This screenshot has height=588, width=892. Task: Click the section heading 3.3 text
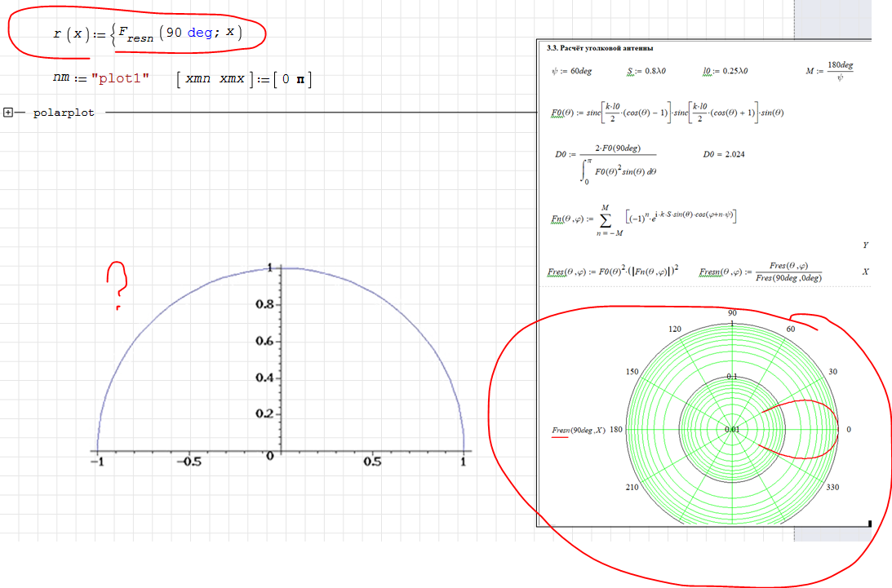(x=600, y=49)
